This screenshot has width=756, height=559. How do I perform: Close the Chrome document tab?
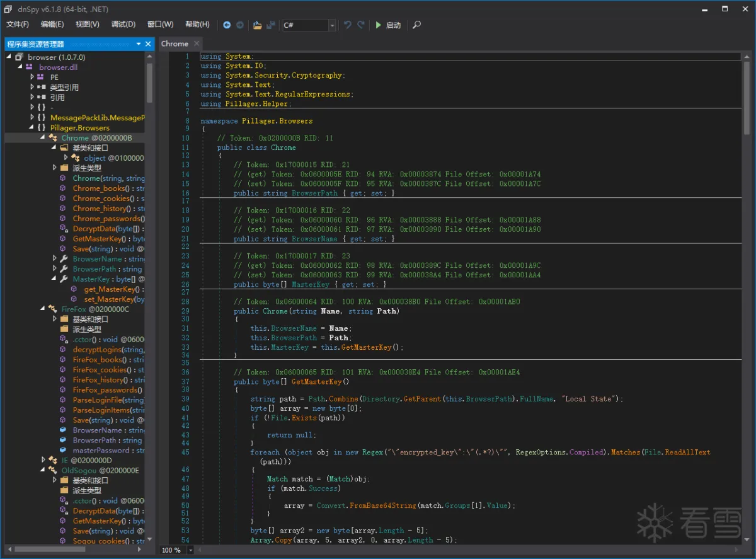tap(197, 43)
